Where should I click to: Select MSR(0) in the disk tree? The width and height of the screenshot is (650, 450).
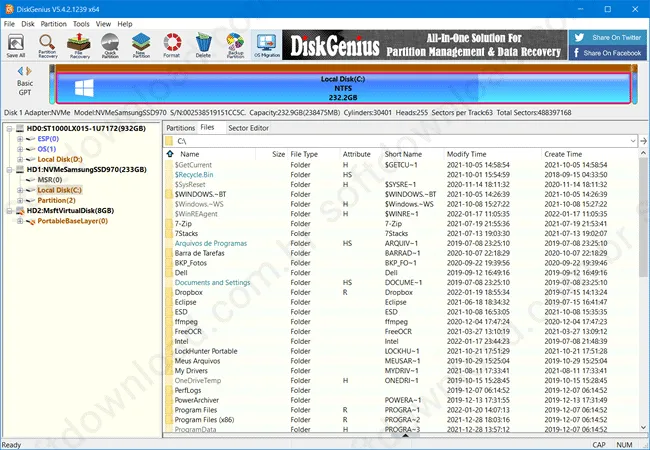click(50, 180)
